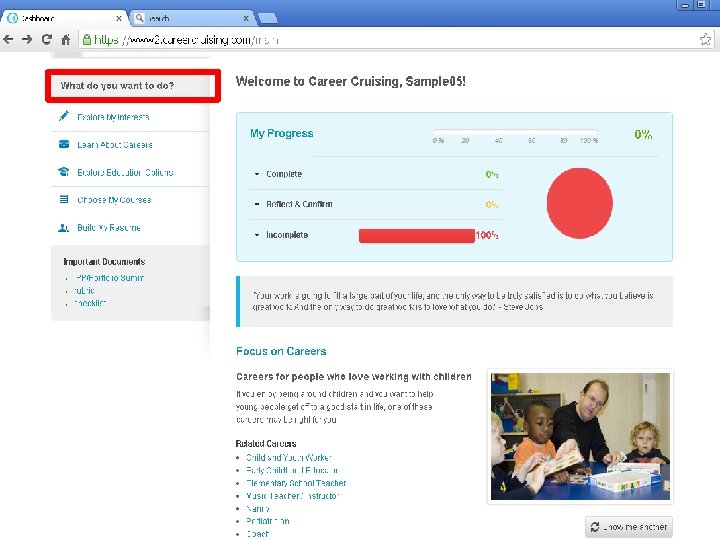
Task: Click the Important Documents heading
Action: (104, 261)
